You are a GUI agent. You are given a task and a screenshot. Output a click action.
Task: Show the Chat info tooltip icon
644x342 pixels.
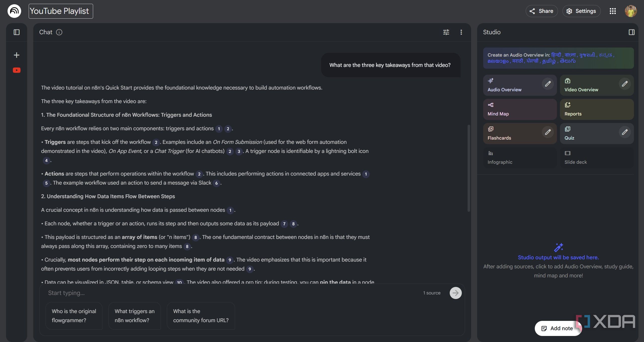(x=59, y=32)
